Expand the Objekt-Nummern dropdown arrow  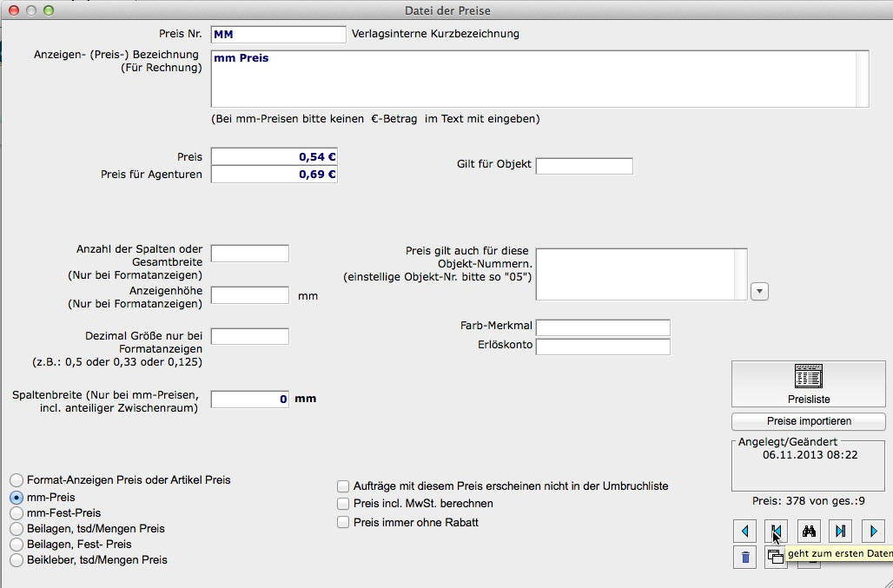click(759, 292)
